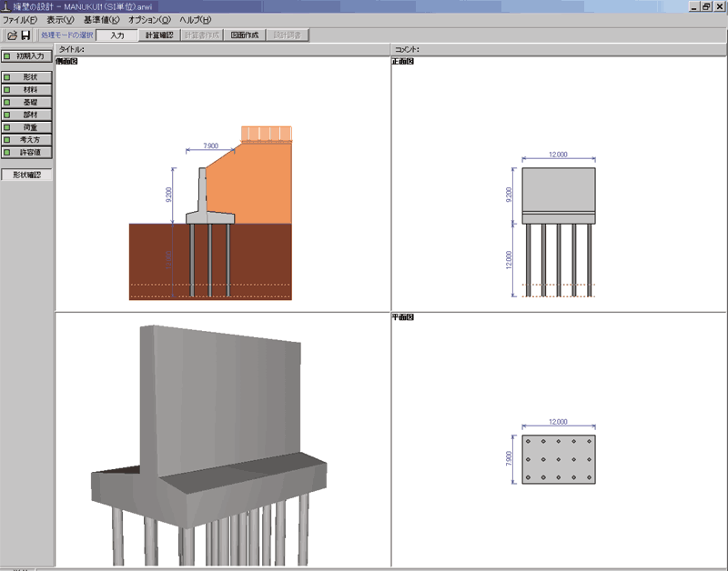Image resolution: width=728 pixels, height=571 pixels.
Task: Click the application icon in title bar
Action: [6, 6]
